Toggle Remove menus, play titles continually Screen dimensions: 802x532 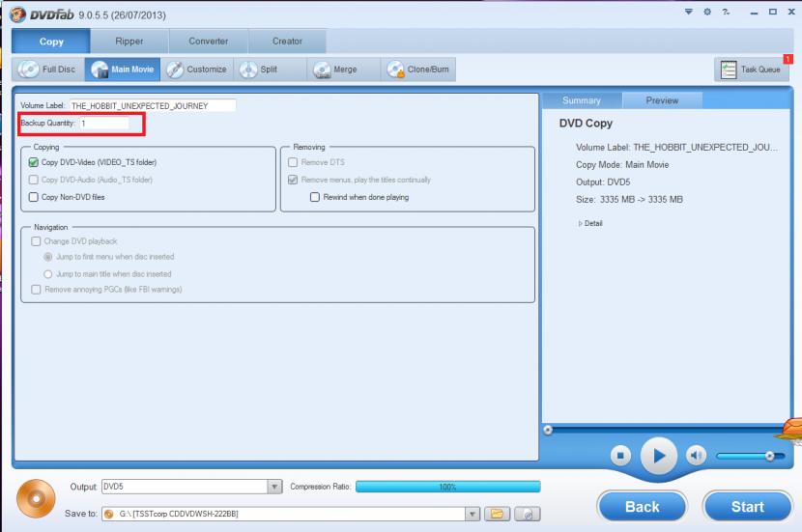(293, 180)
